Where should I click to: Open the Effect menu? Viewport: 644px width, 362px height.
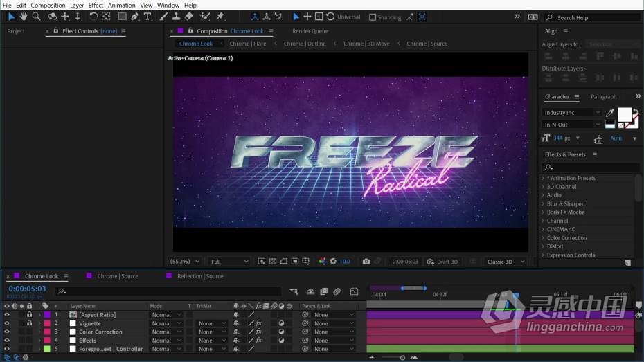(96, 6)
